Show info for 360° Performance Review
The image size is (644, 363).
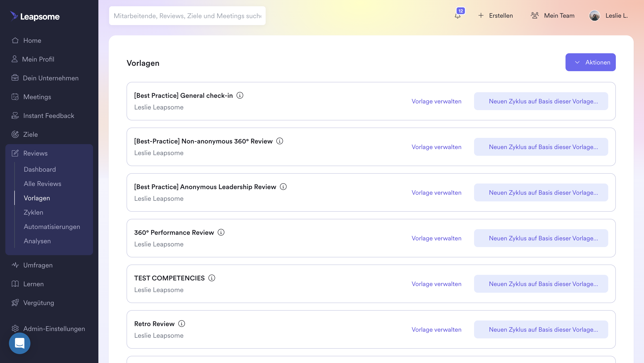click(221, 232)
